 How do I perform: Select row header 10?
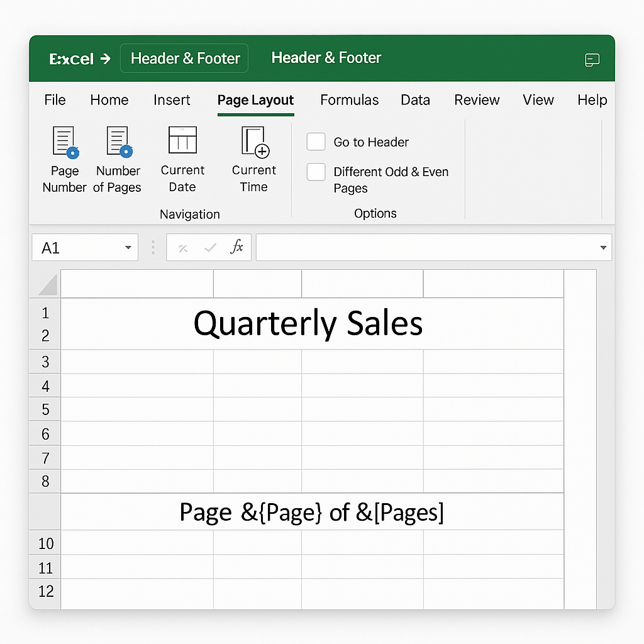pos(45,543)
